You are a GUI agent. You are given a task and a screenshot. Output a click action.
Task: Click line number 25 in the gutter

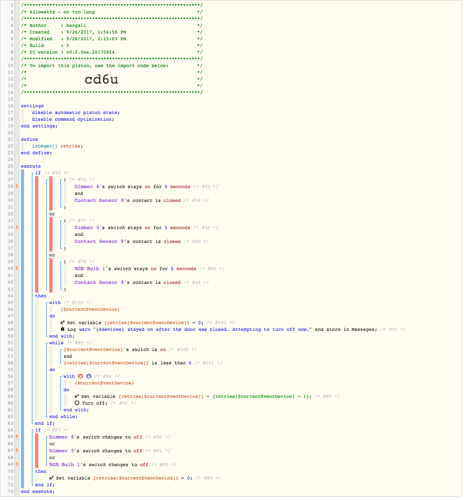point(10,167)
